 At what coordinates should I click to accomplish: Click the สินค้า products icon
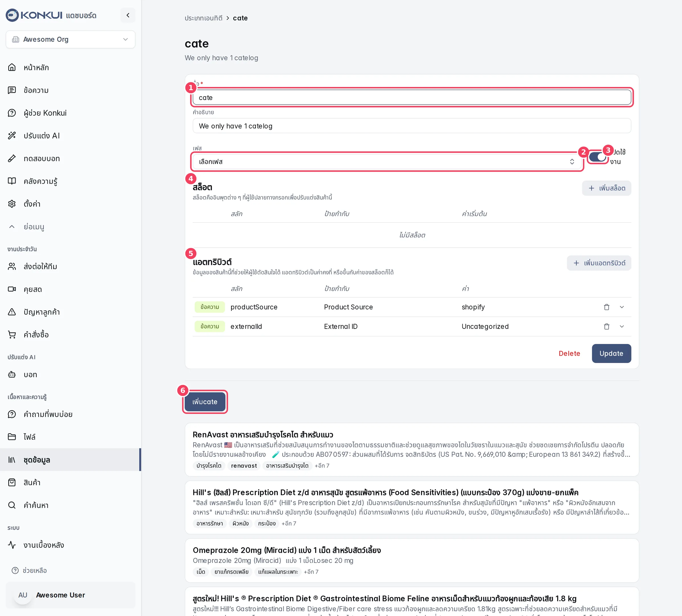(12, 482)
